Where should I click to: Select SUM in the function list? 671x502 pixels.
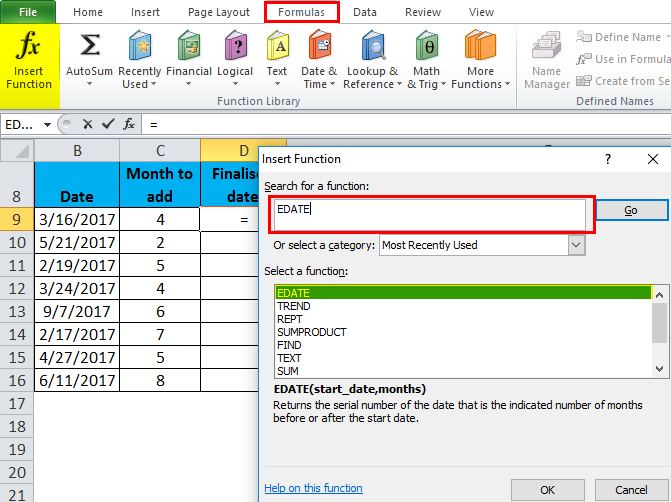(x=463, y=371)
